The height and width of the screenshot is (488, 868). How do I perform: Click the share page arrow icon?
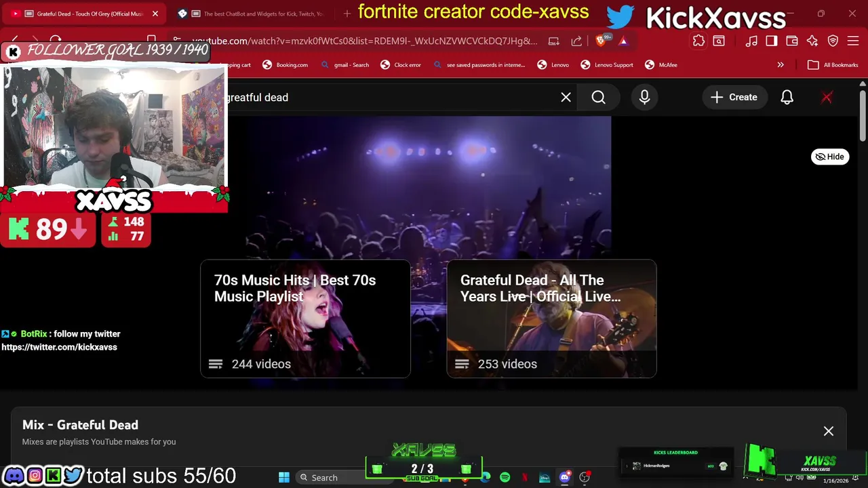pos(576,41)
